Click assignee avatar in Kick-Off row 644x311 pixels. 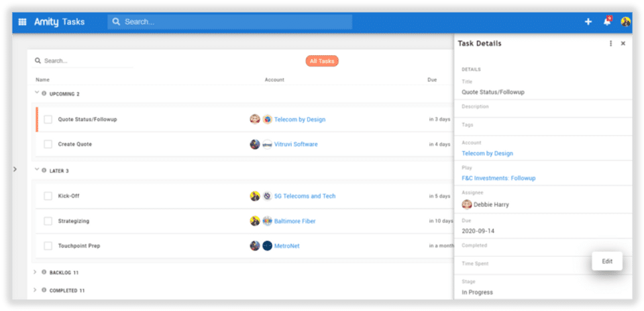pos(255,196)
